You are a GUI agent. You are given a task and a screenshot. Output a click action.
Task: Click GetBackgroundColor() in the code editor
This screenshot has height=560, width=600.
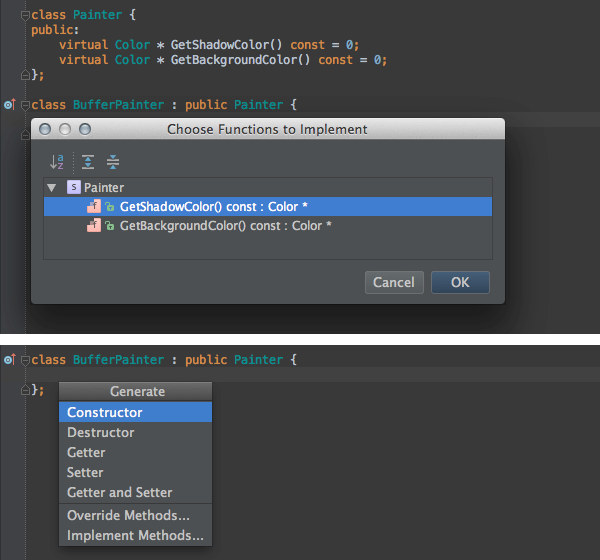240,60
